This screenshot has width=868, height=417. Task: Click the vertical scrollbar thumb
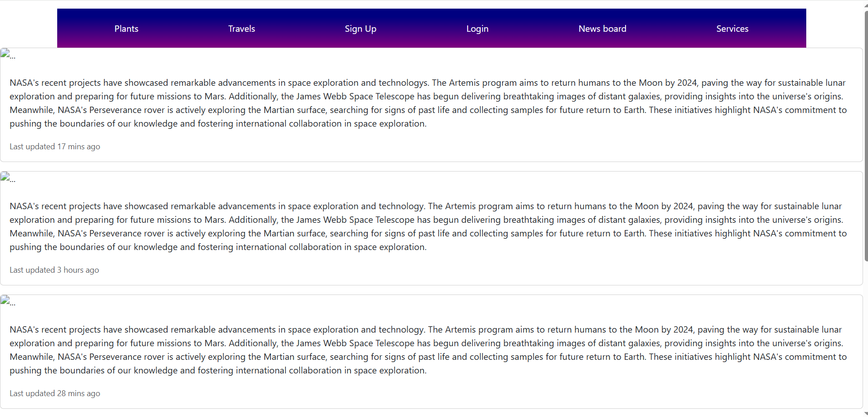(866, 135)
